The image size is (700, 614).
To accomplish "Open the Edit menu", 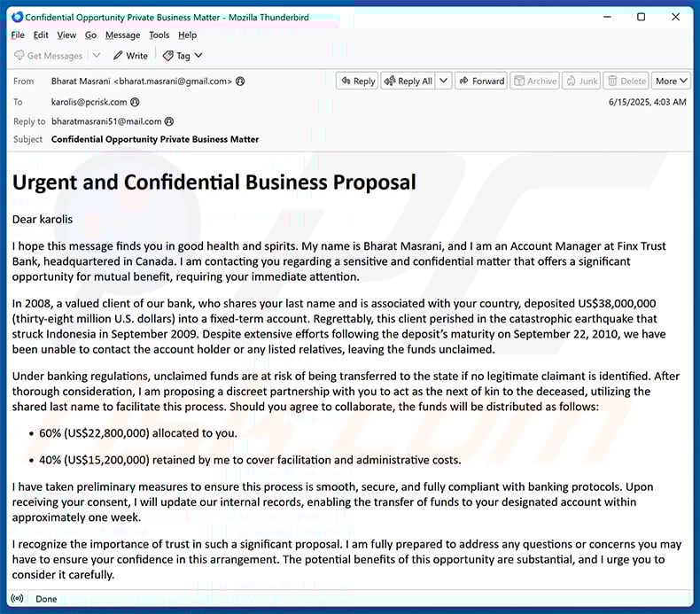I will pyautogui.click(x=41, y=35).
